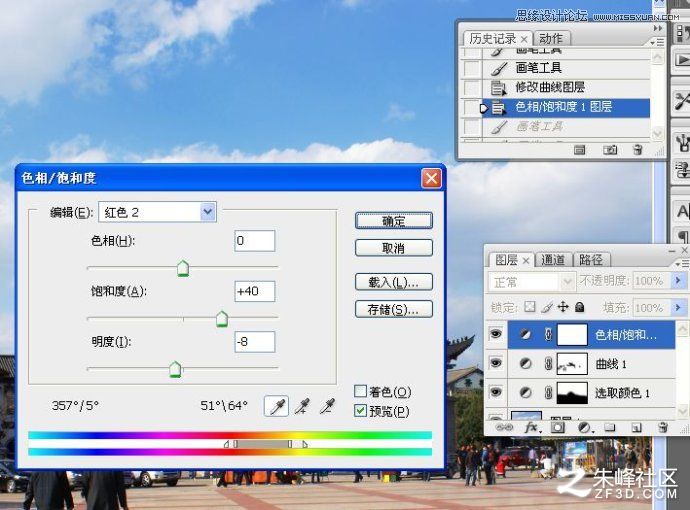Open the fx layer style menu
This screenshot has height=510, width=690.
[532, 427]
